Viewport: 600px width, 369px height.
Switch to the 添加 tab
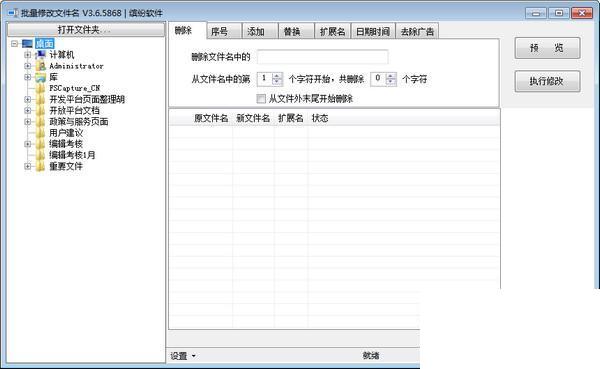click(260, 31)
